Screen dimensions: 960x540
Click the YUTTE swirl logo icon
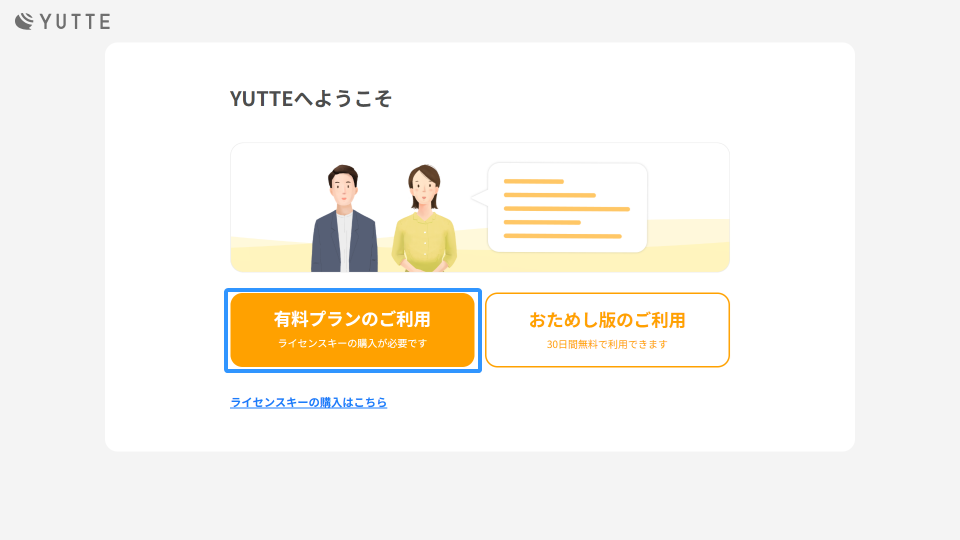tap(24, 21)
